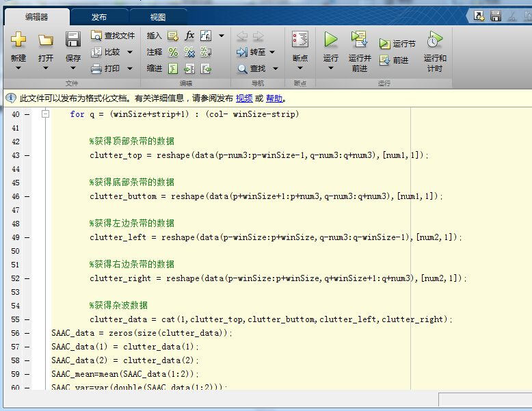The height and width of the screenshot is (411, 532).
Task: Toggle breakpoint dash at line 49
Action: coord(27,237)
